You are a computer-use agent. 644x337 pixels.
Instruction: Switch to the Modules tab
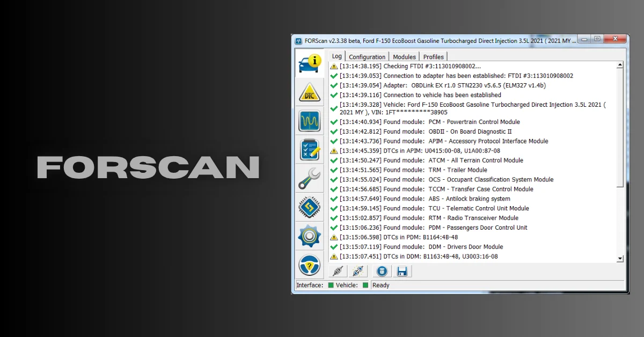coord(404,57)
